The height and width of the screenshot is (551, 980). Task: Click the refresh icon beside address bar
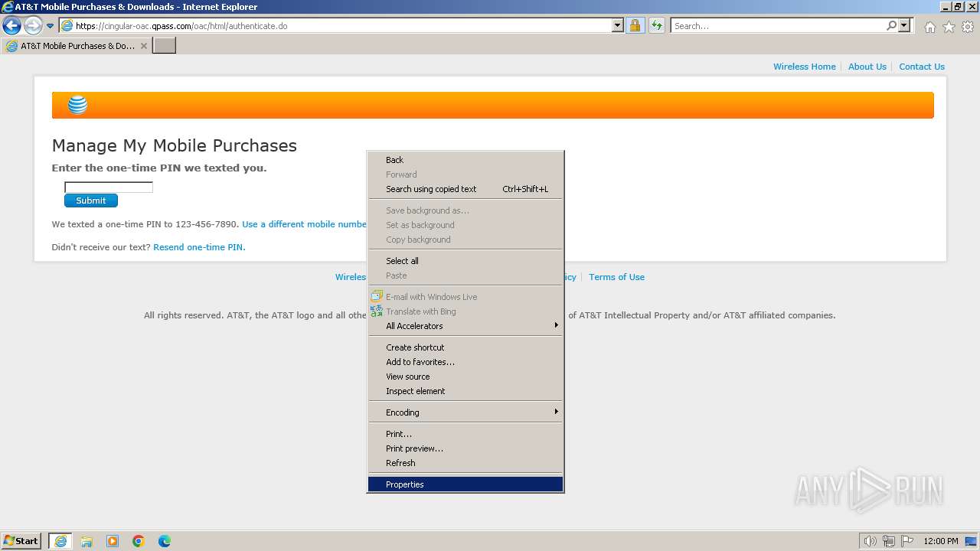coord(656,25)
